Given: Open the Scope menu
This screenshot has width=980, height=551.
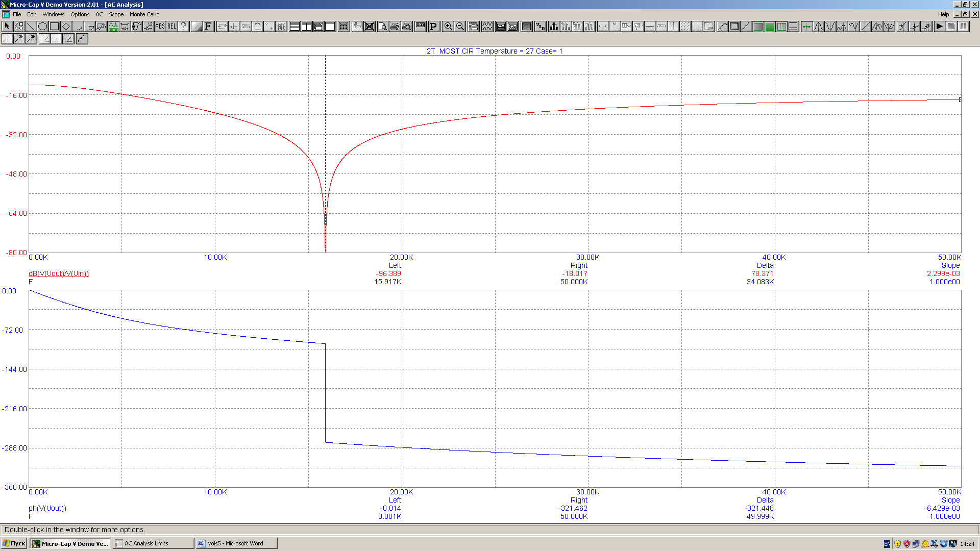Looking at the screenshot, I should (116, 14).
